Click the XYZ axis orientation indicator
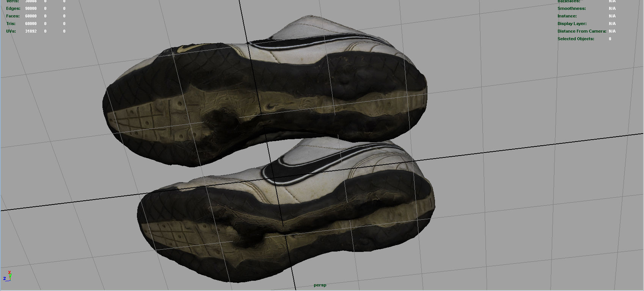This screenshot has height=291, width=644. click(x=7, y=276)
